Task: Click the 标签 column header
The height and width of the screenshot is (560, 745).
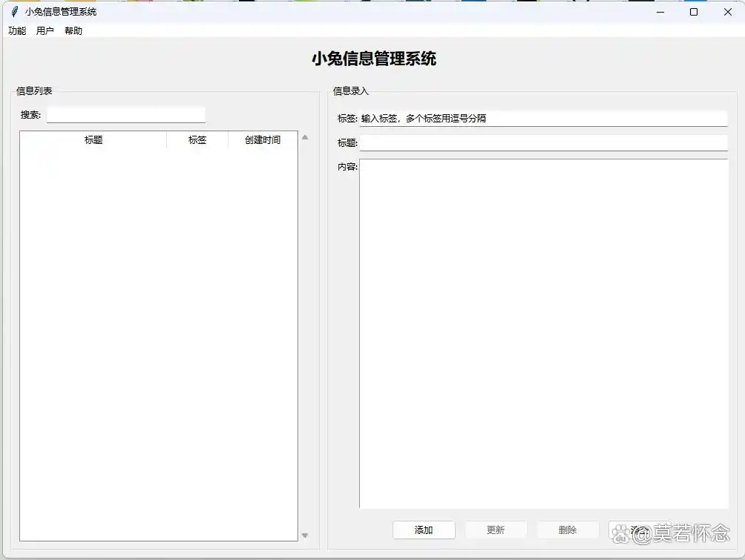Action: tap(197, 139)
